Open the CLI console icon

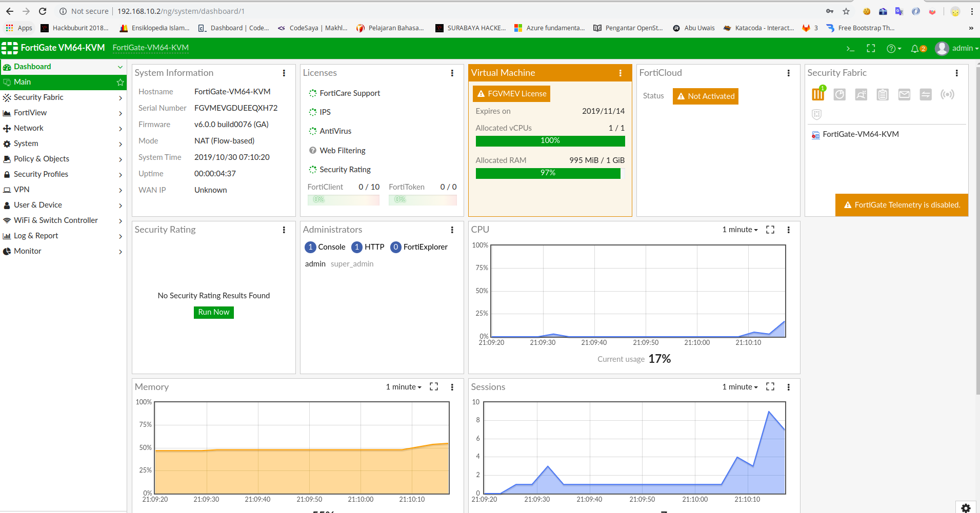tap(850, 49)
